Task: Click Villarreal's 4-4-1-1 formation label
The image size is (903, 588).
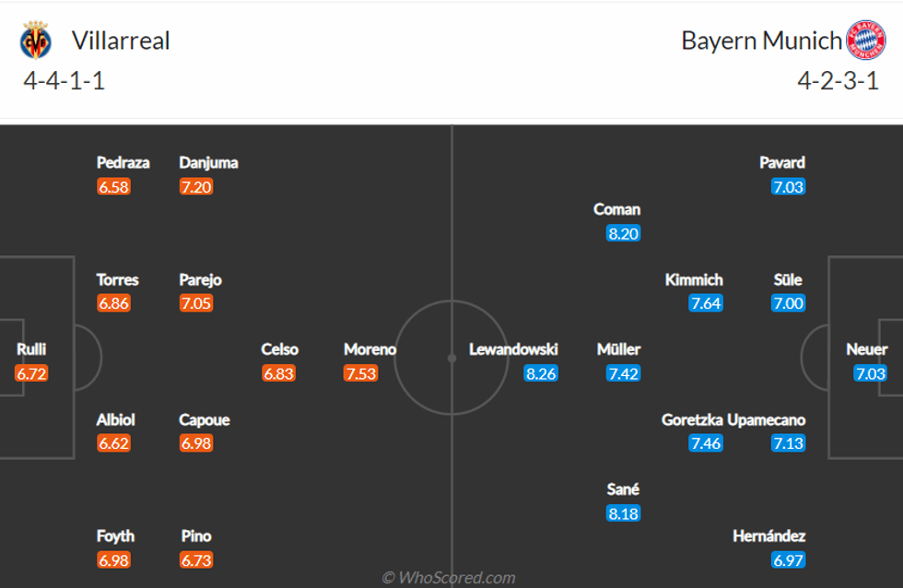Action: click(x=64, y=81)
